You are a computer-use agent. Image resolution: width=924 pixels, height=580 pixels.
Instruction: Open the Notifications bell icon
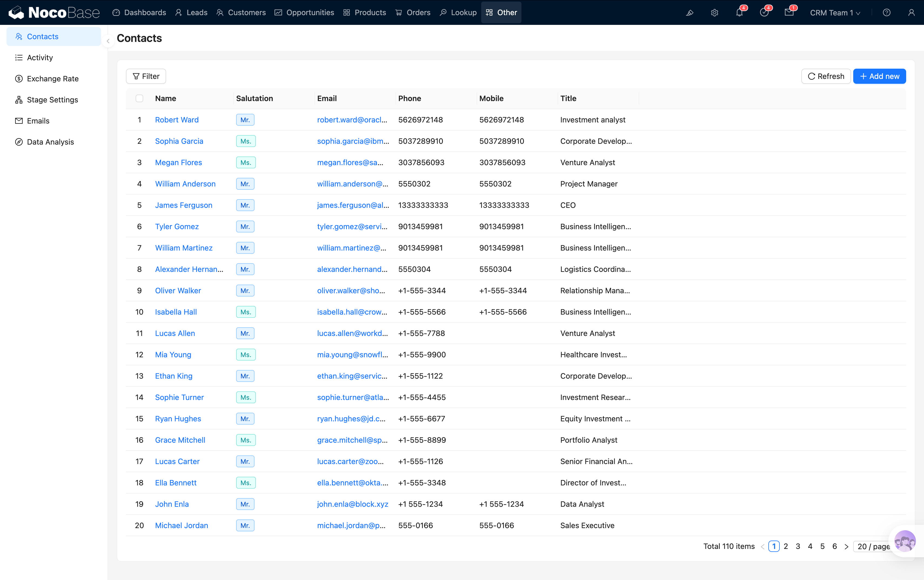[739, 13]
